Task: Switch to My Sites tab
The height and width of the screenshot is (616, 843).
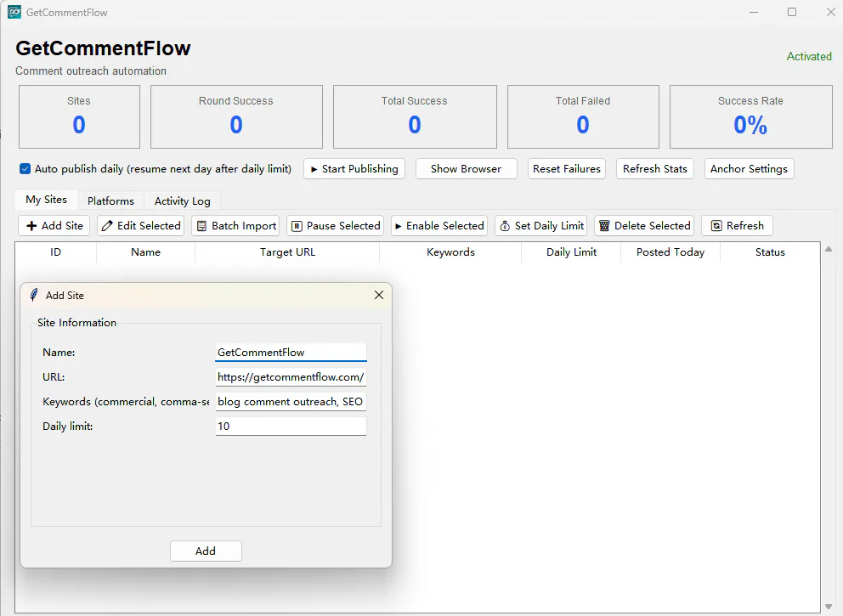Action: [x=46, y=200]
